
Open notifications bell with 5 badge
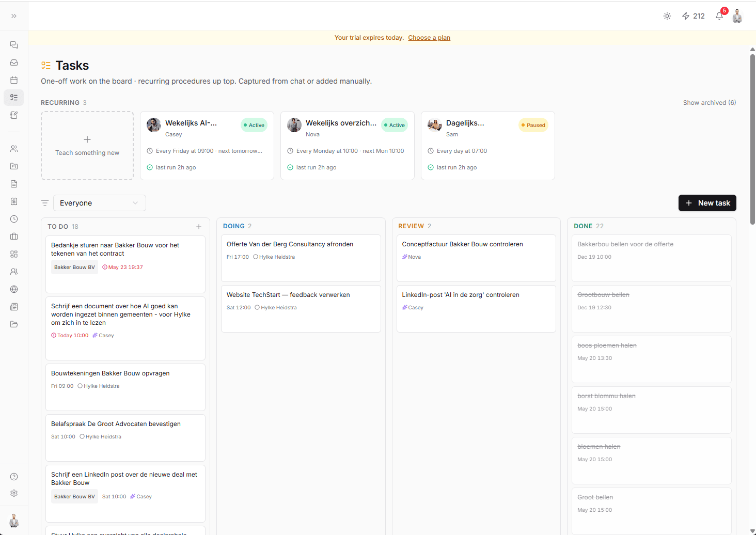click(x=720, y=15)
